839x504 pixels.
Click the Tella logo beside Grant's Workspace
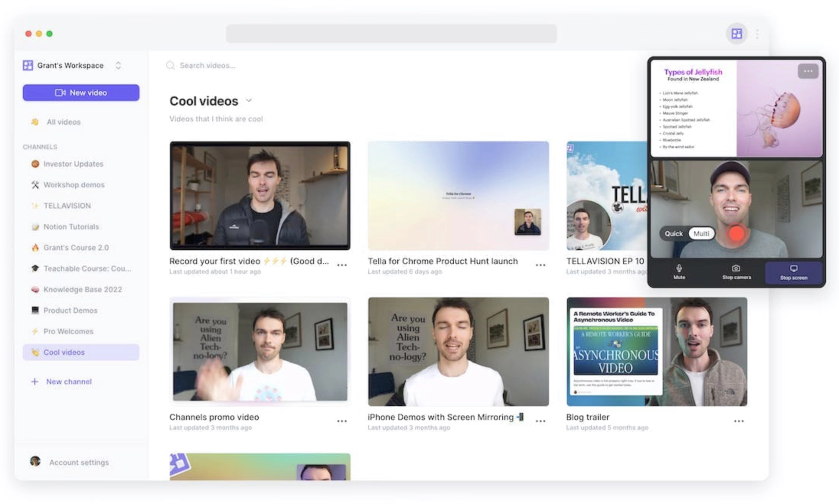pyautogui.click(x=28, y=65)
